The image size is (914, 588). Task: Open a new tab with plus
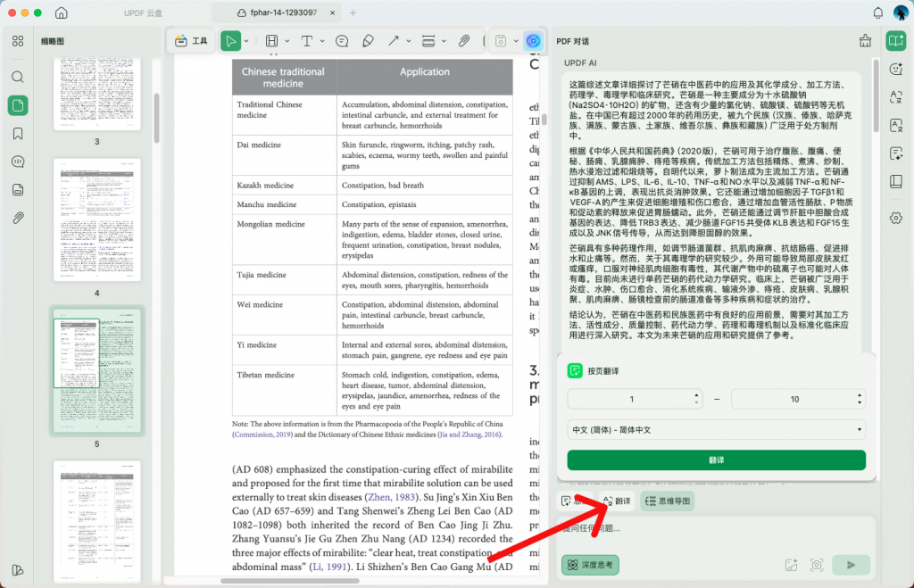click(x=353, y=12)
